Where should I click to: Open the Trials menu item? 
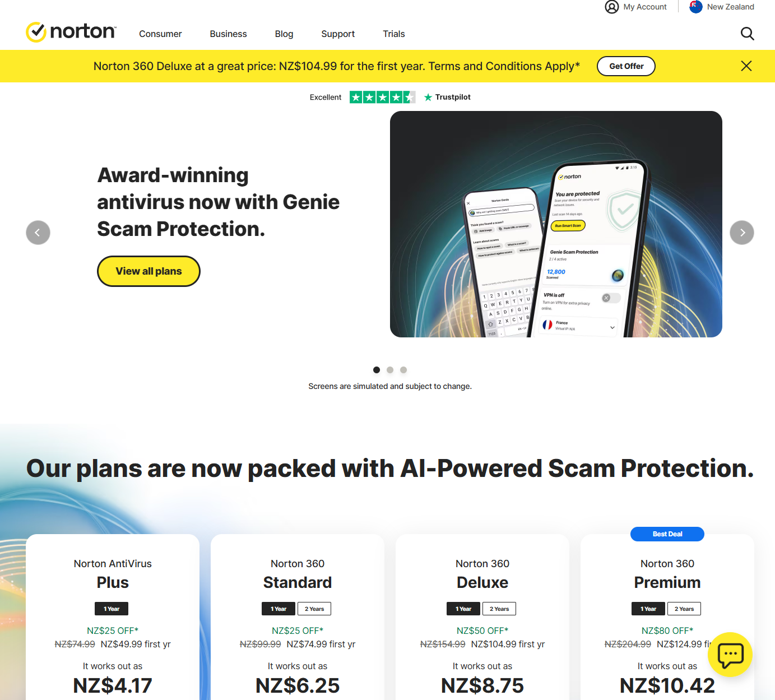point(394,34)
